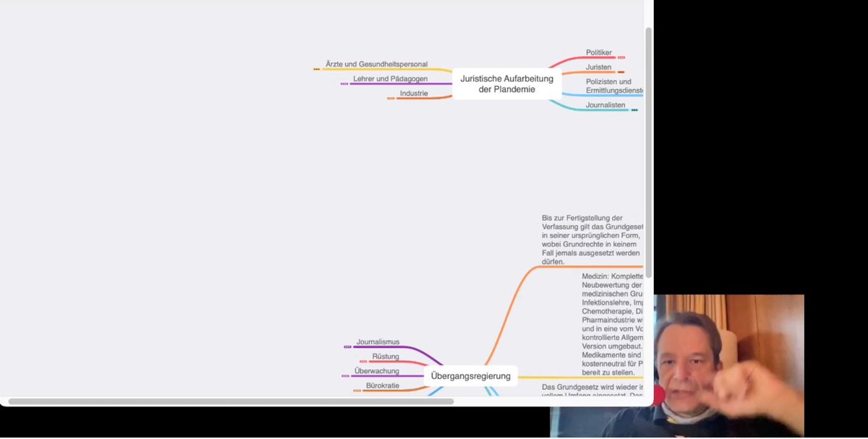Click the Polizisten und Ermittlungsdienste label
Screen dimensions: 868x439
(x=613, y=86)
